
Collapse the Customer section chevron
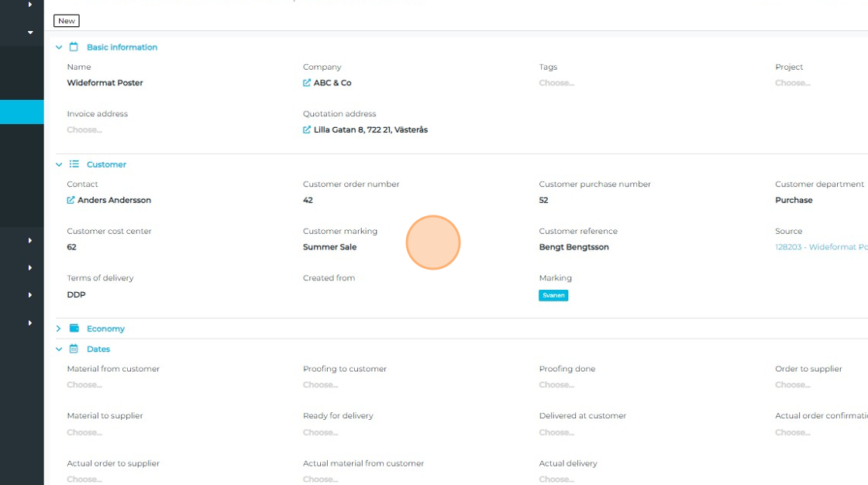pos(59,164)
